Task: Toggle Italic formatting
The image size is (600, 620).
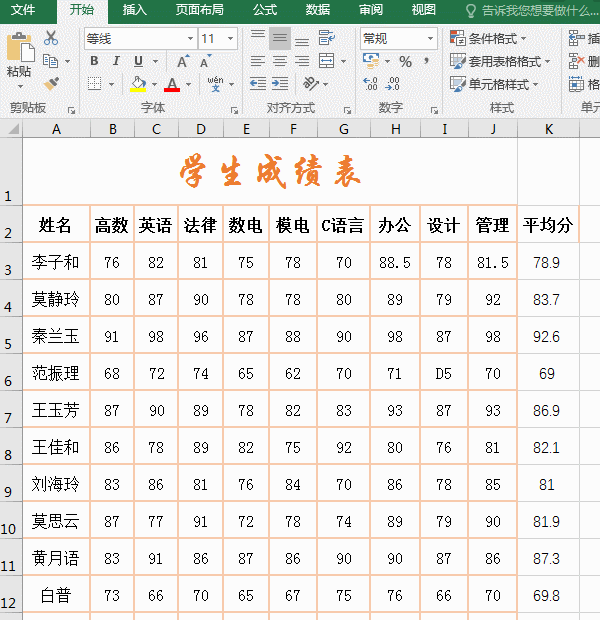Action: coord(116,61)
